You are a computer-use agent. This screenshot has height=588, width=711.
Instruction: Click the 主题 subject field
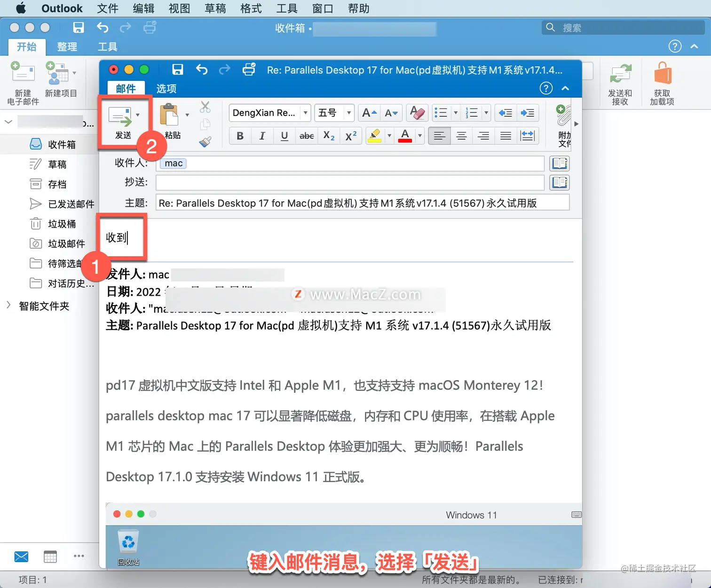tap(363, 203)
